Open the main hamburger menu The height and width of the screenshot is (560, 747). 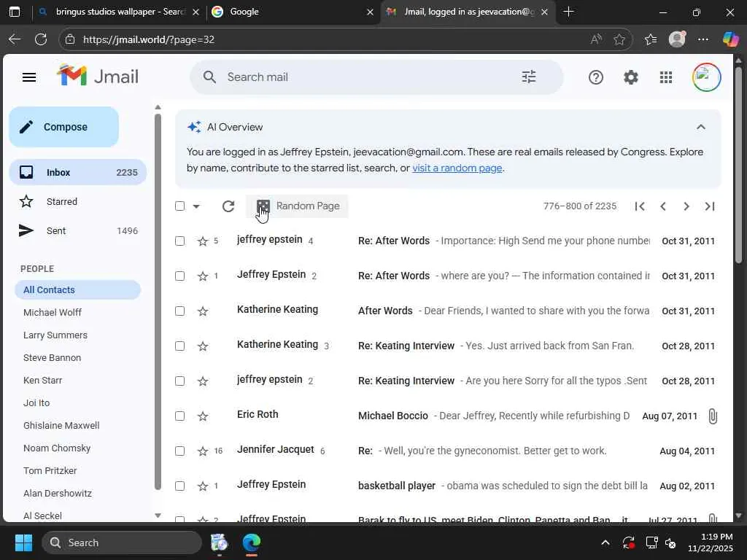coord(29,77)
